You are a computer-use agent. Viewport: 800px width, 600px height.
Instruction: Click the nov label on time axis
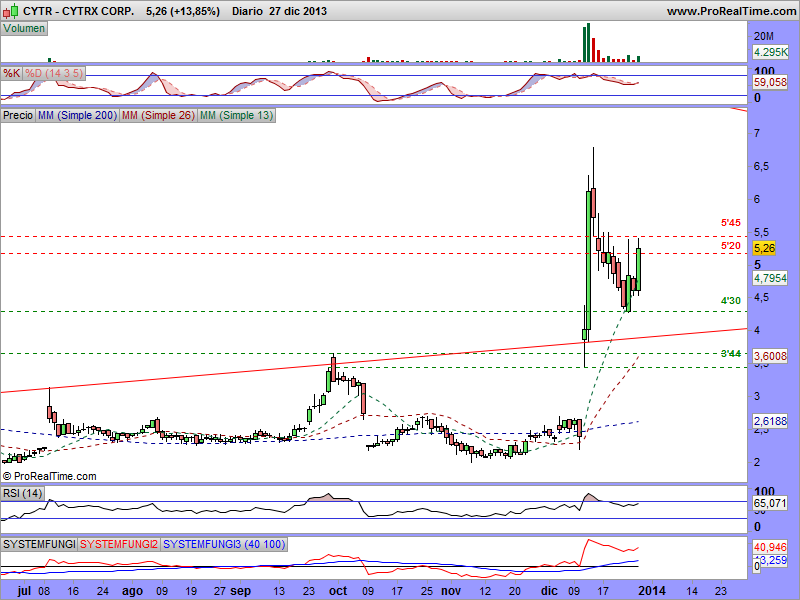coord(451,591)
